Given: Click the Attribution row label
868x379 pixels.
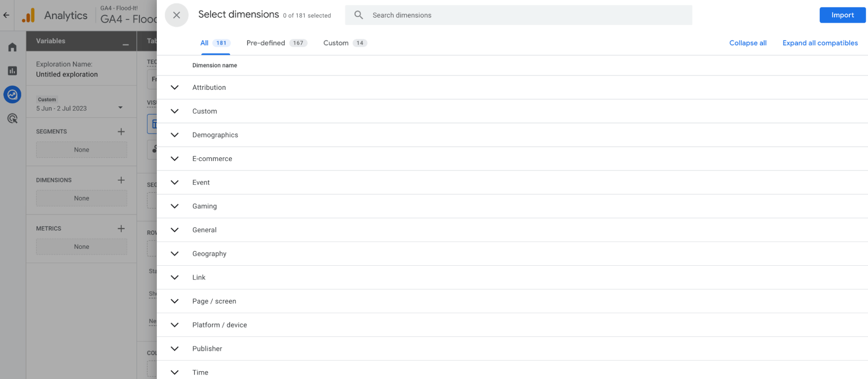Looking at the screenshot, I should coord(209,87).
